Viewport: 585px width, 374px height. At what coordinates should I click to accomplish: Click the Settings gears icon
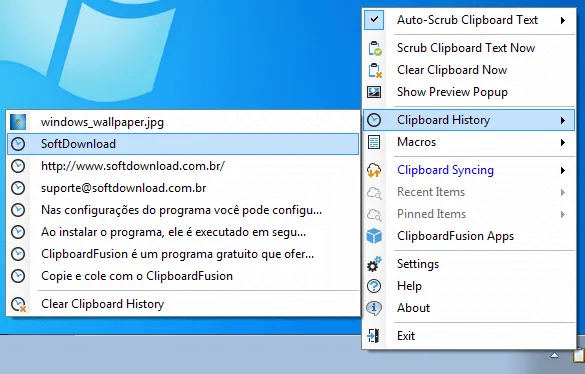pos(374,264)
